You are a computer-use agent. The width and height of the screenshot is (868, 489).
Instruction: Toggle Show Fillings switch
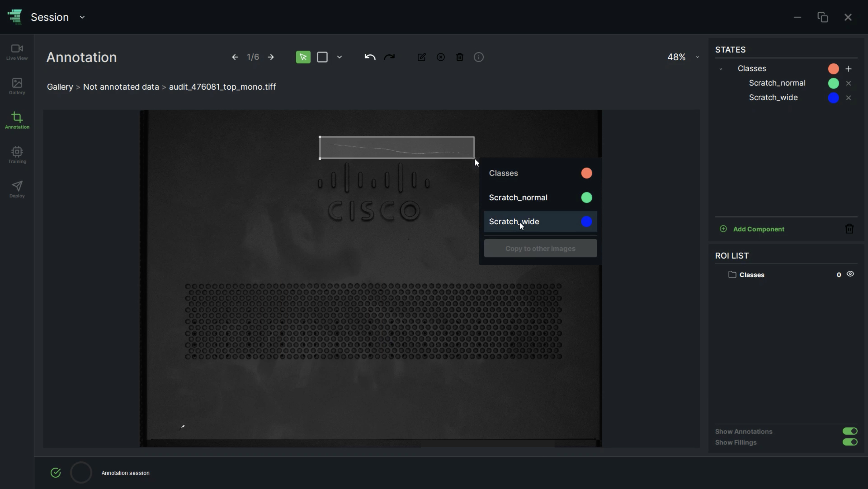tap(850, 442)
